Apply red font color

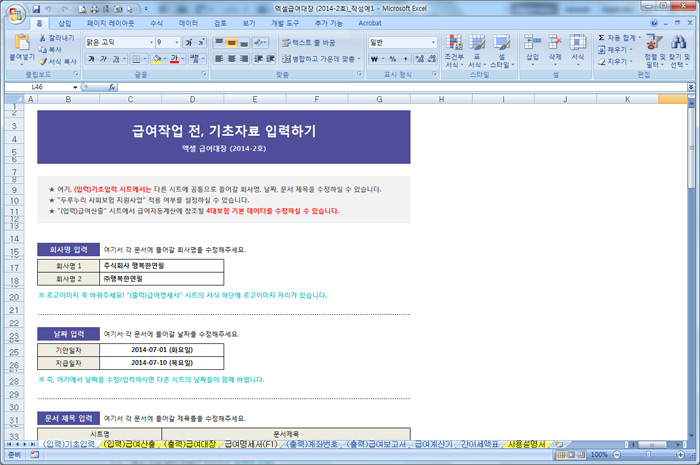[x=174, y=59]
